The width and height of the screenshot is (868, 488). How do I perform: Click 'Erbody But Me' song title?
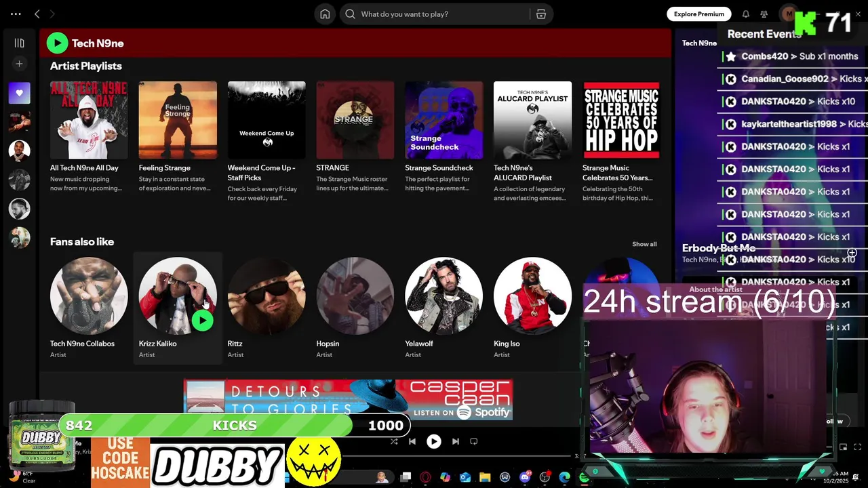pyautogui.click(x=719, y=248)
